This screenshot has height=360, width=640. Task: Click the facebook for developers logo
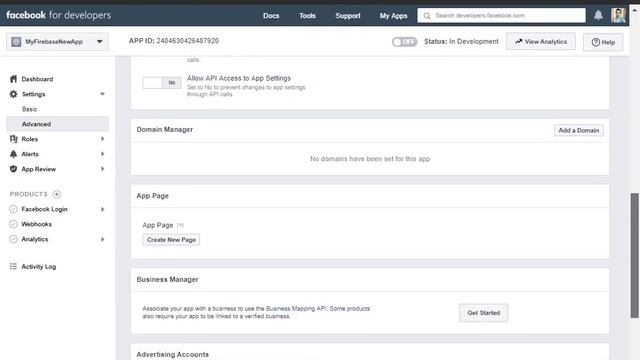coord(58,15)
